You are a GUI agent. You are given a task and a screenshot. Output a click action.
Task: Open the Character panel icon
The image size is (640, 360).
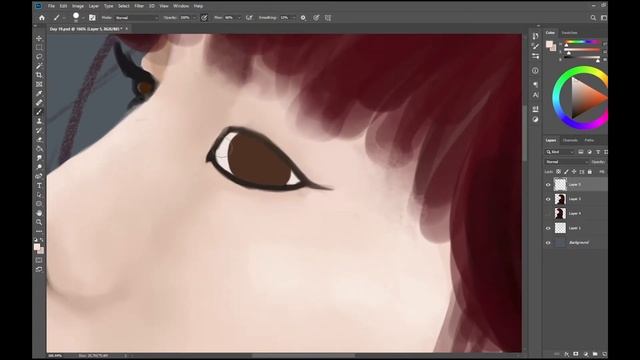pyautogui.click(x=535, y=95)
